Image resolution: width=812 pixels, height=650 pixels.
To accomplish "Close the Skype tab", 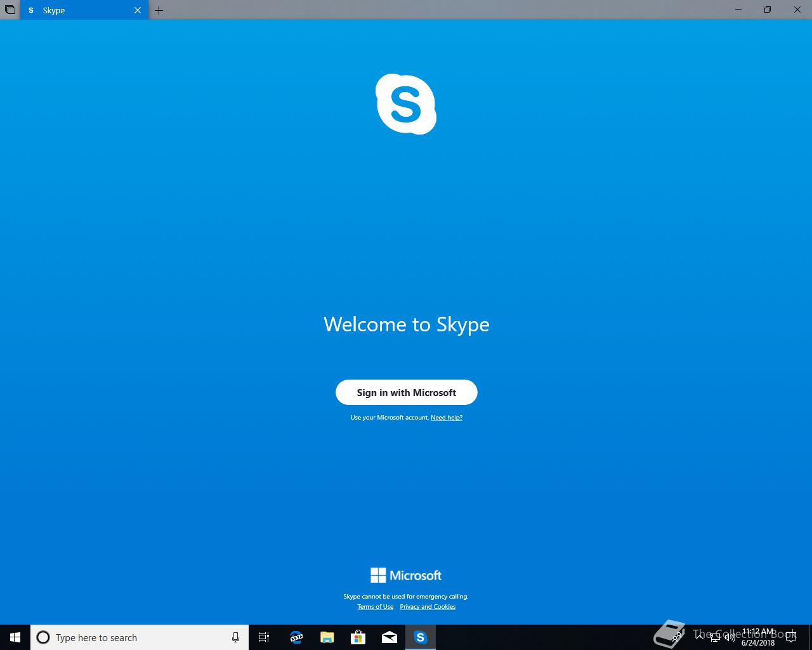I will pos(138,10).
